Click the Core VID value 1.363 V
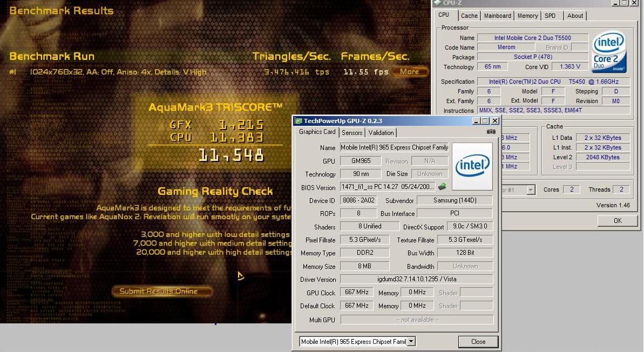The image size is (644, 352). [x=570, y=66]
